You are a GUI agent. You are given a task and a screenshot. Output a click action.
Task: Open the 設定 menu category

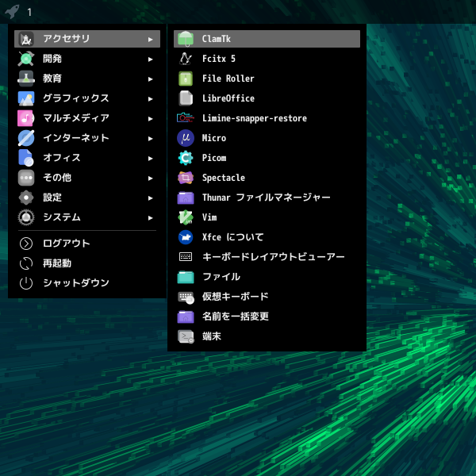click(x=52, y=198)
